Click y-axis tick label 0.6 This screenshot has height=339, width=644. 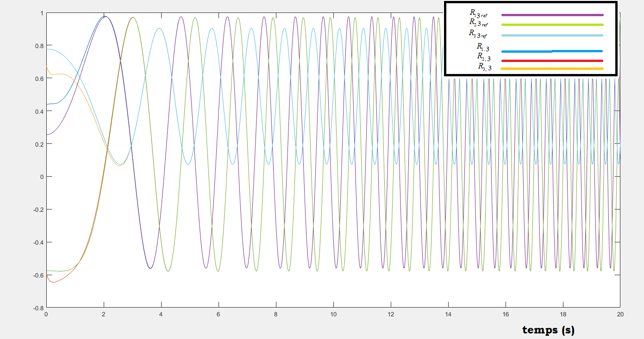39,79
